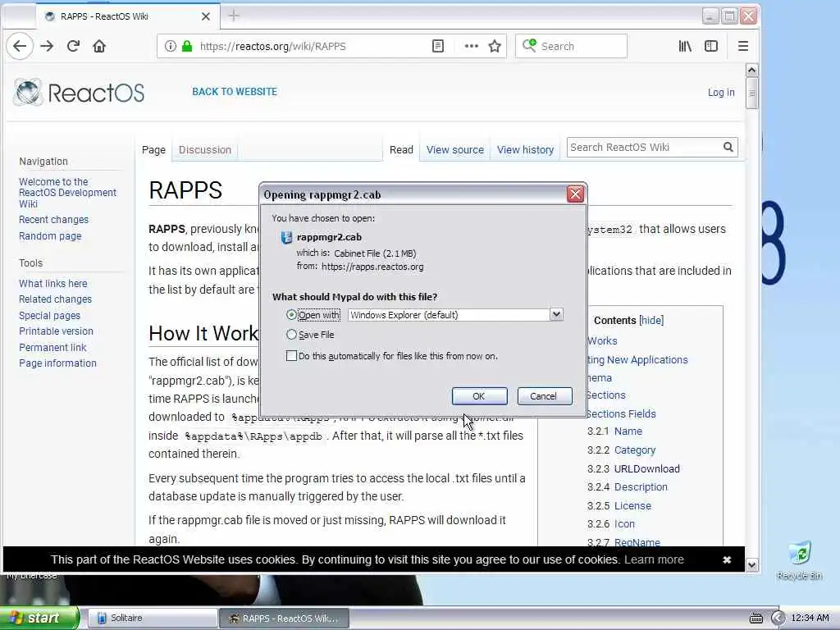Switch to Solitaire in taskbar
840x630 pixels.
click(152, 619)
